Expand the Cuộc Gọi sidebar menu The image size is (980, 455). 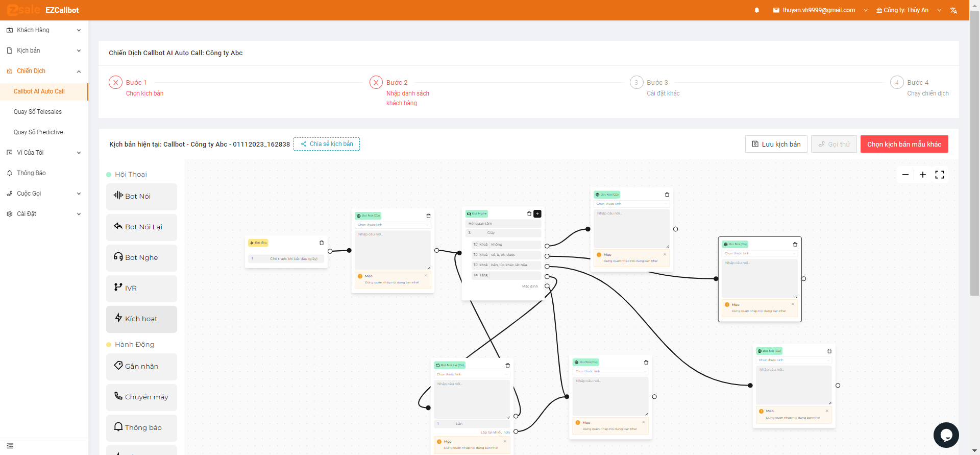pyautogui.click(x=44, y=194)
